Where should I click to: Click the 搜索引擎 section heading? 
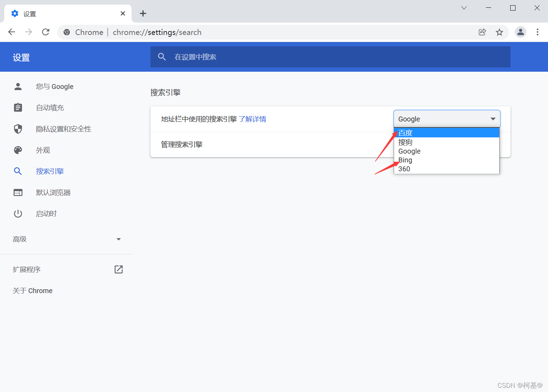pyautogui.click(x=166, y=93)
